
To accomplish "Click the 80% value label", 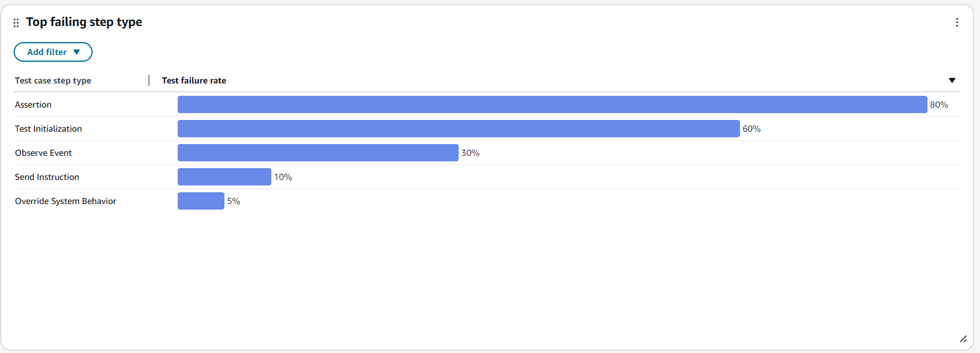I will 939,104.
